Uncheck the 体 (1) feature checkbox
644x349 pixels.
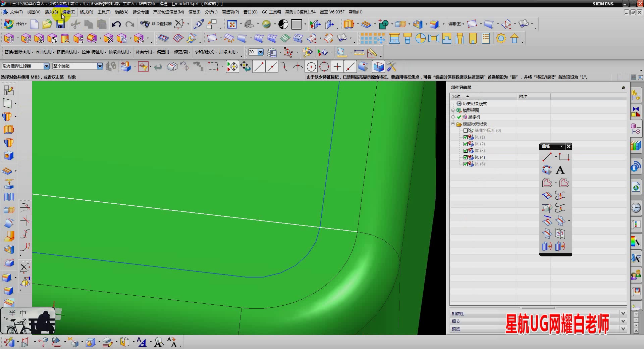466,137
